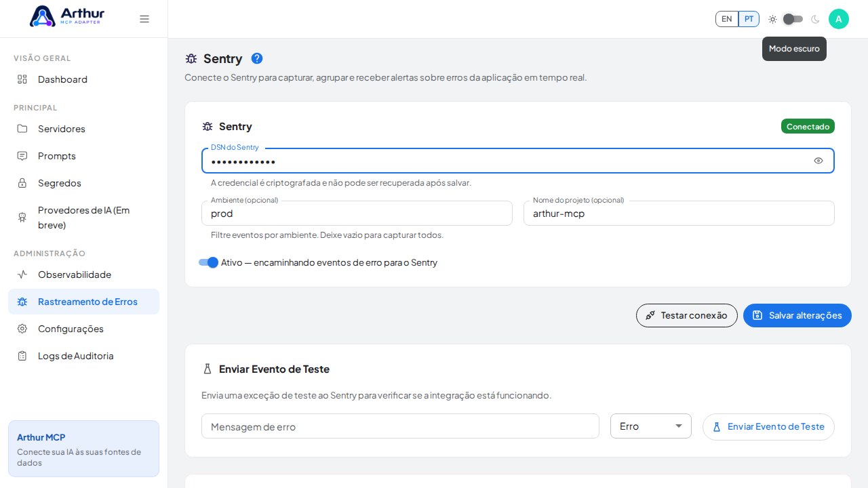Viewport: 868px width, 488px height.
Task: Go to Dashboard
Action: click(83, 79)
